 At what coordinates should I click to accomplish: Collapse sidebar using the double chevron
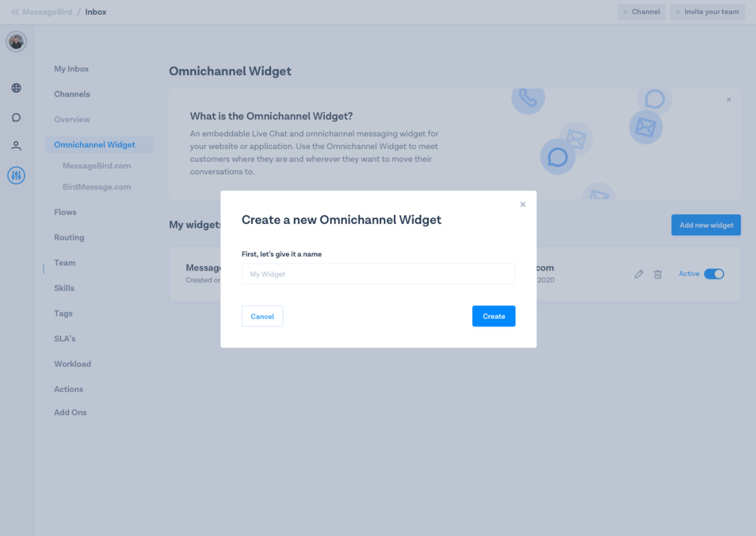(x=15, y=12)
